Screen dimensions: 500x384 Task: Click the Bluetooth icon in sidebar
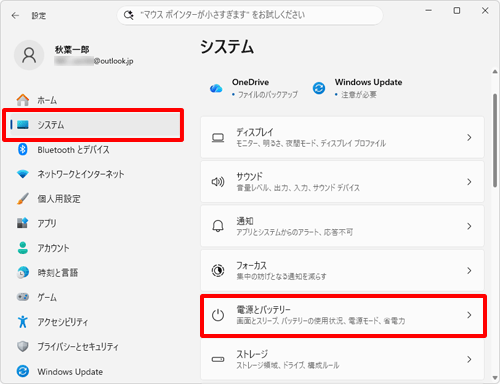click(23, 149)
